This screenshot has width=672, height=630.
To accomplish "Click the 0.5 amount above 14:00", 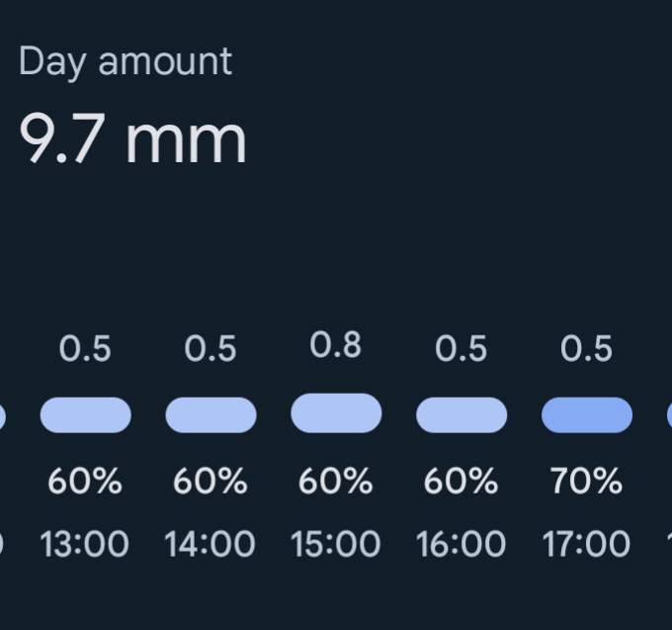I will [x=210, y=349].
